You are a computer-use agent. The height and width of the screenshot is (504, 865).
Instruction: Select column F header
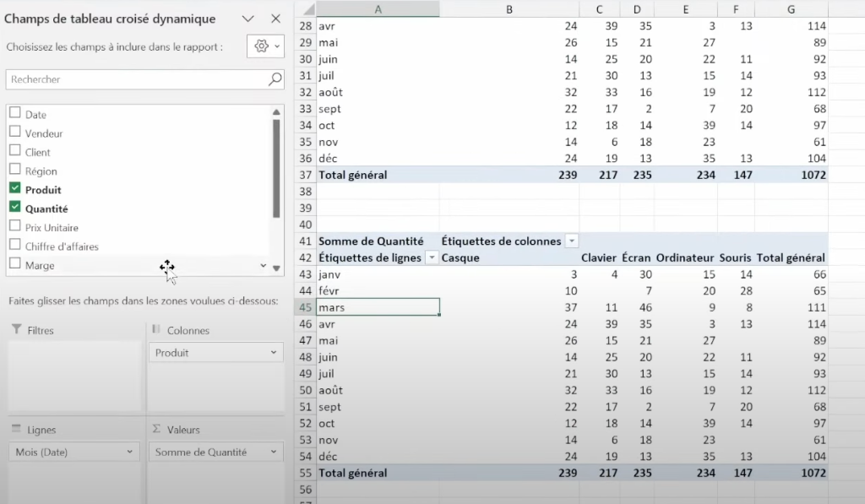[x=736, y=9]
